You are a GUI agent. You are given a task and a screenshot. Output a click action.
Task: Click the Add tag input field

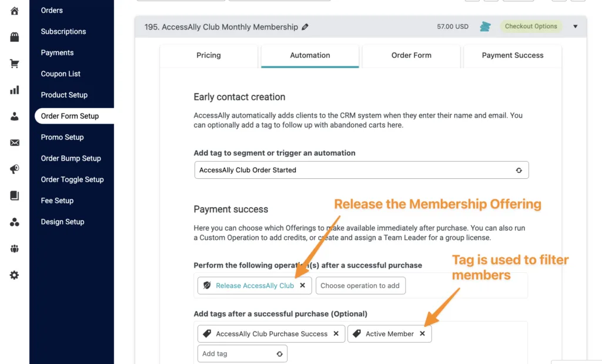[x=237, y=354]
